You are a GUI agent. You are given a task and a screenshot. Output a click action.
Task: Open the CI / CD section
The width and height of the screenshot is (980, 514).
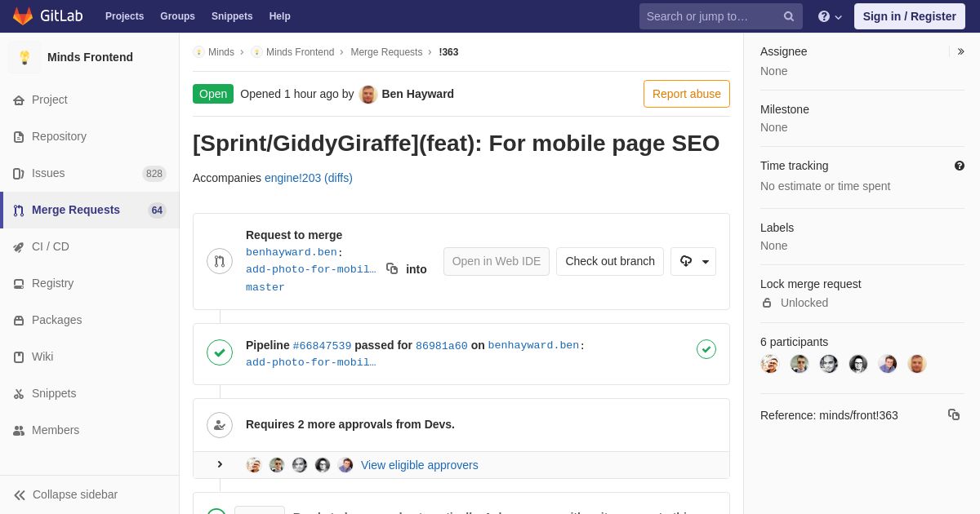(x=51, y=246)
